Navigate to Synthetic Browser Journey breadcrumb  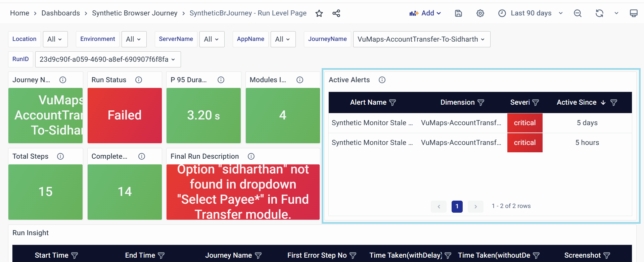pos(135,13)
